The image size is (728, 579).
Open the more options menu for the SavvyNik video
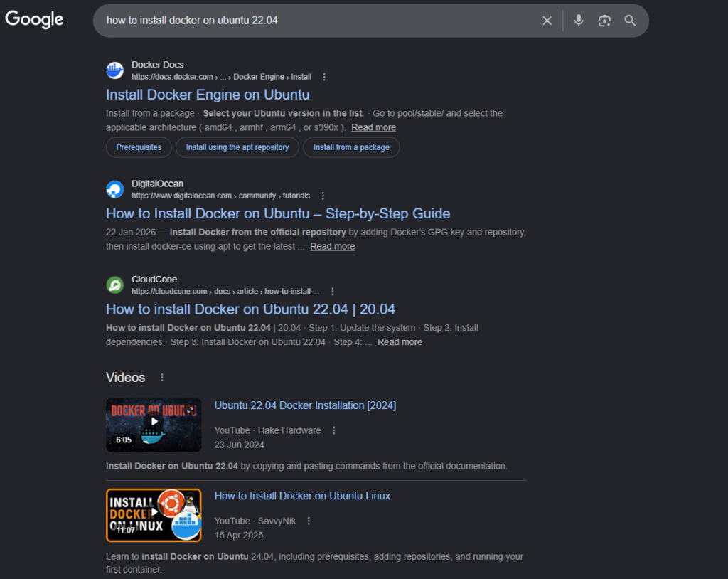(309, 521)
